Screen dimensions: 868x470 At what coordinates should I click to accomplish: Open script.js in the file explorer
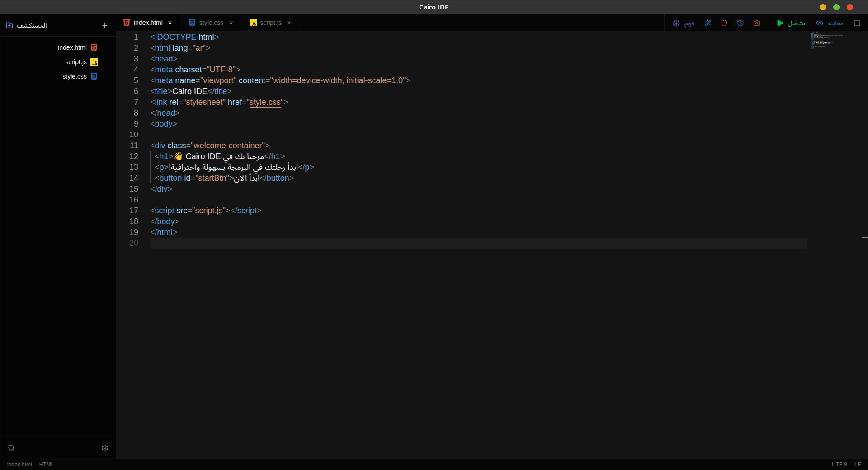(76, 62)
